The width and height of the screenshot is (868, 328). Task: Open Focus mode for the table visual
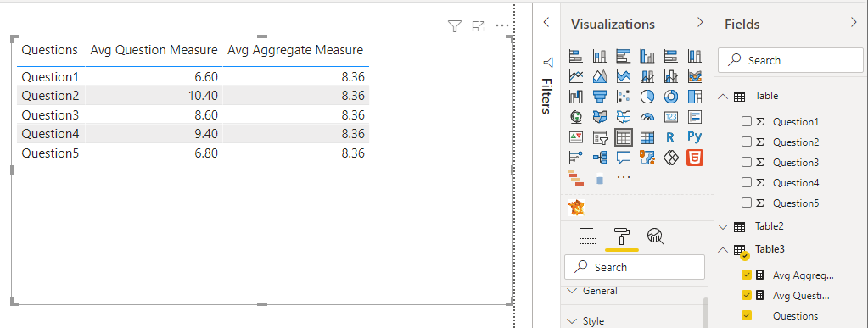coord(479,26)
